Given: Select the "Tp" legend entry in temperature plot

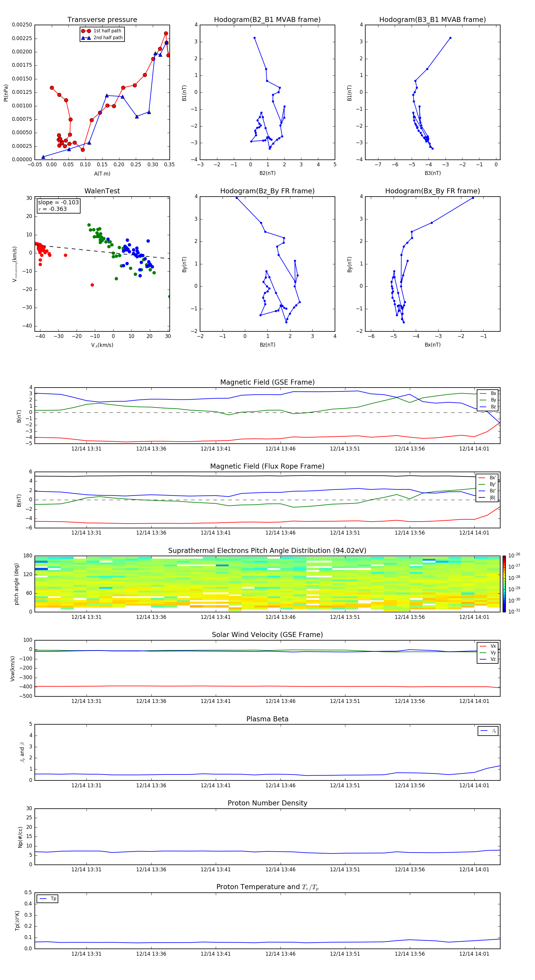Looking at the screenshot, I should click(47, 899).
